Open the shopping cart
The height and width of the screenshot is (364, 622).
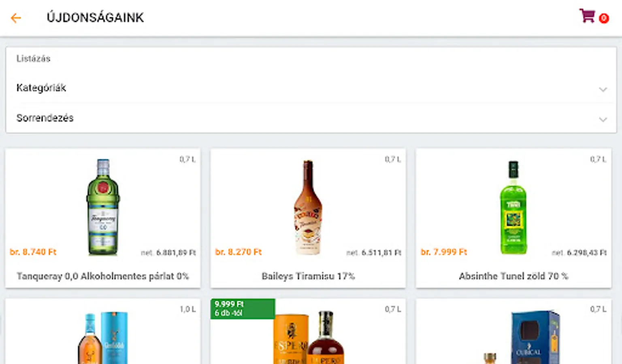[587, 16]
